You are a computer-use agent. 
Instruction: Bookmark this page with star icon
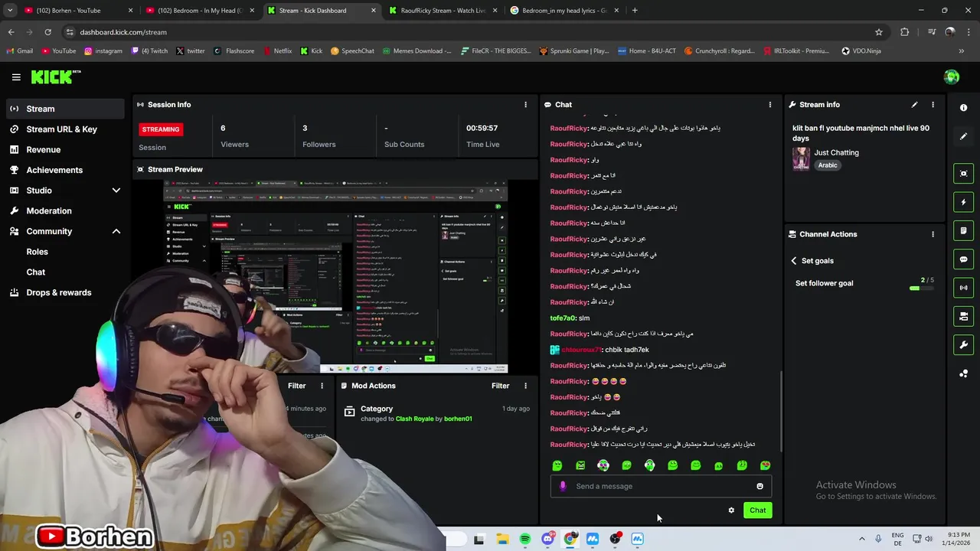pyautogui.click(x=879, y=32)
